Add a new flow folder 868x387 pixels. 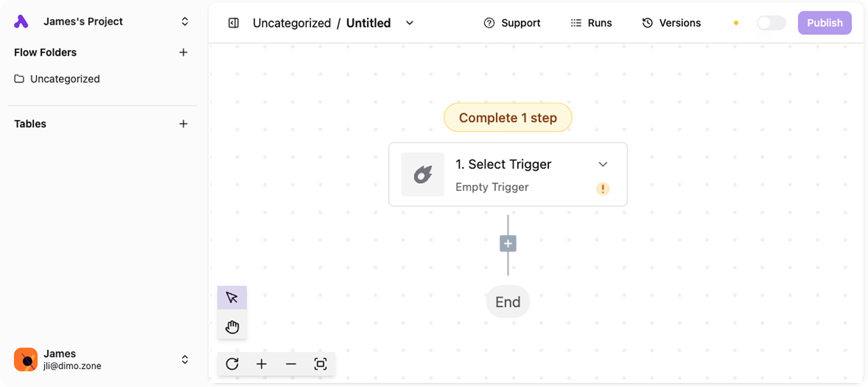pyautogui.click(x=183, y=53)
